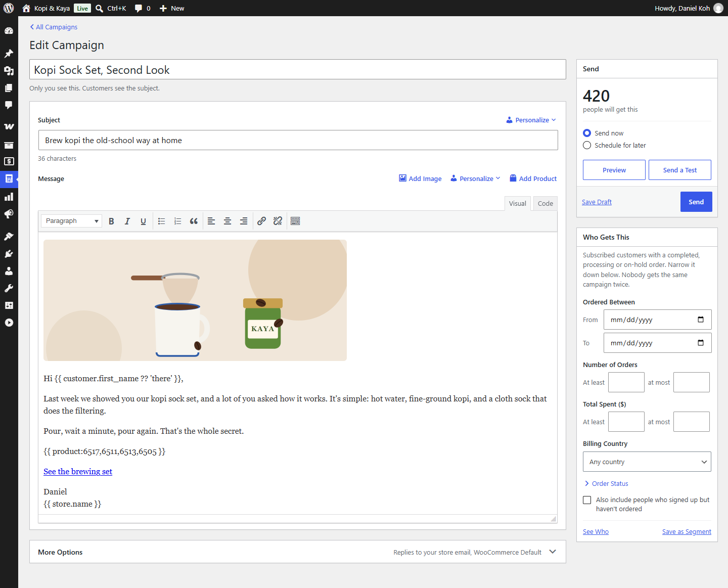Insert a link with the chain icon

(261, 221)
